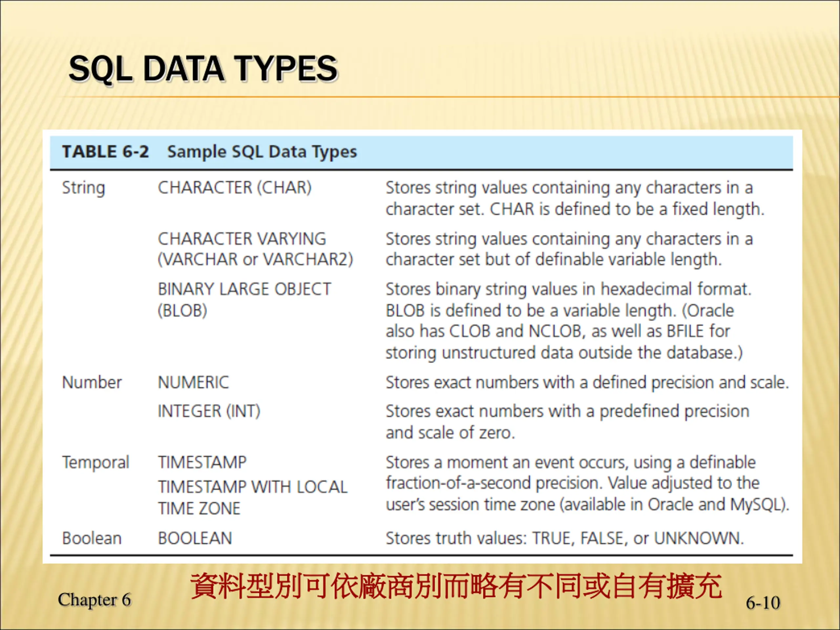
Task: Click the slide title 'SQL DATA TYPES'
Action: (203, 69)
